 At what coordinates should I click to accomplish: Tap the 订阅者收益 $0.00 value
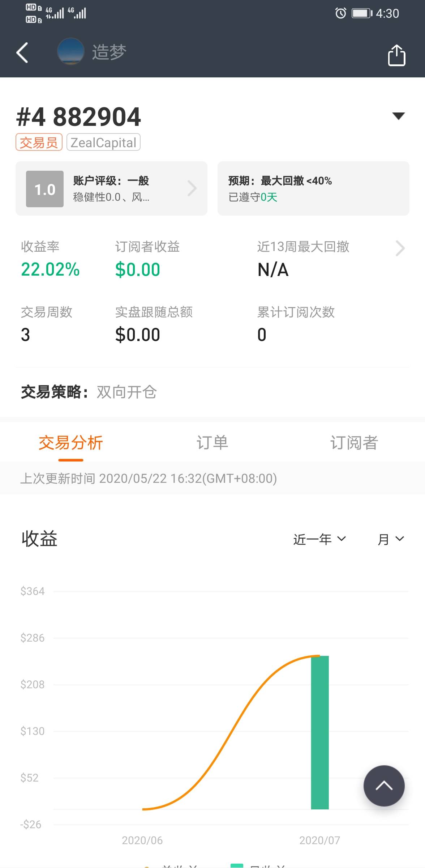138,270
